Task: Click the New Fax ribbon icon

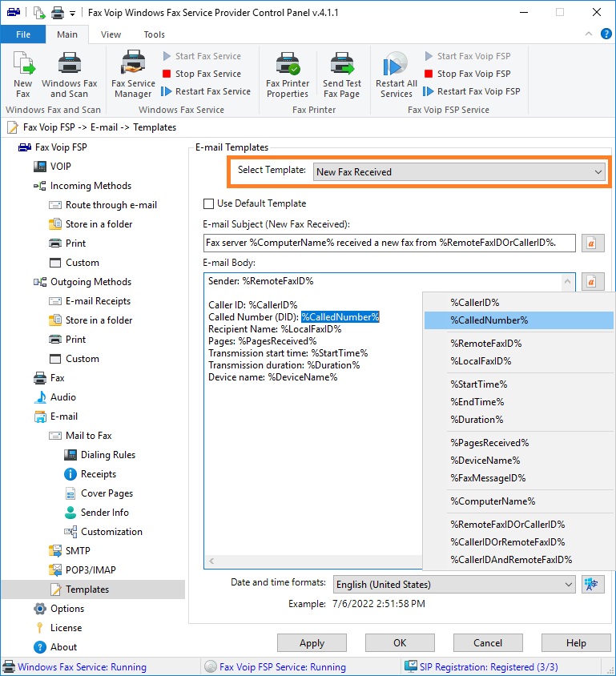Action: click(23, 74)
